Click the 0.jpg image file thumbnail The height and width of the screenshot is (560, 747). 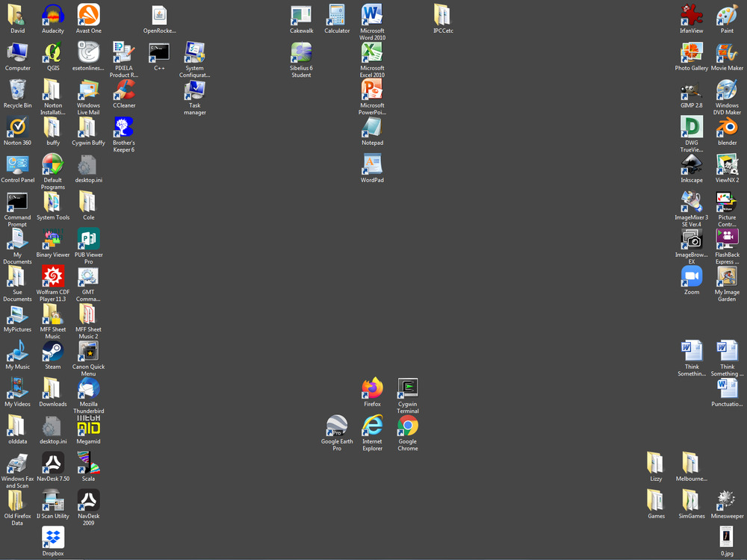tap(727, 536)
